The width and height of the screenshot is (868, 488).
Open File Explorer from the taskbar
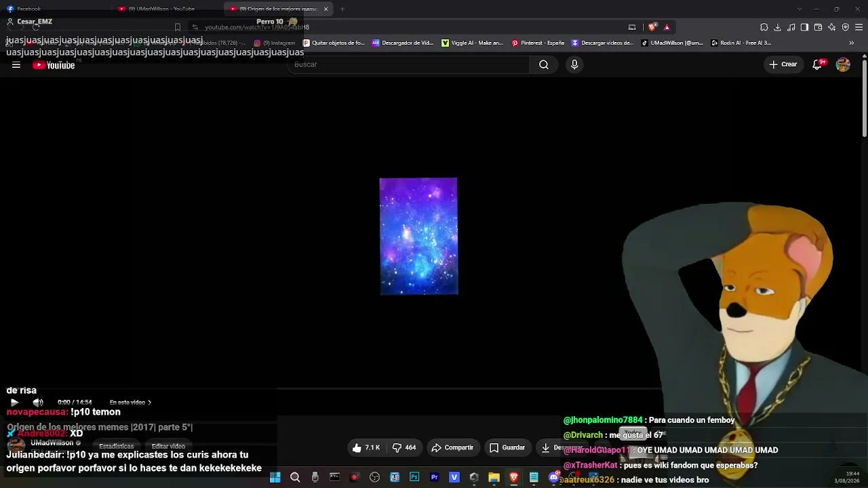pyautogui.click(x=494, y=478)
